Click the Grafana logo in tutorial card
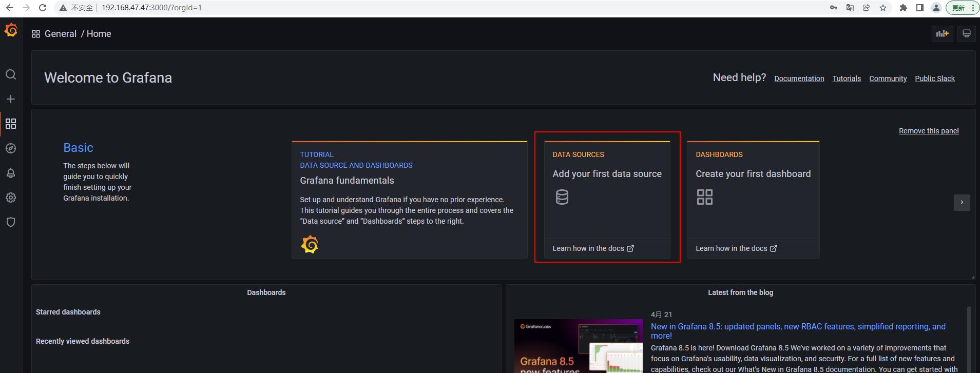The height and width of the screenshot is (373, 980). coord(310,245)
